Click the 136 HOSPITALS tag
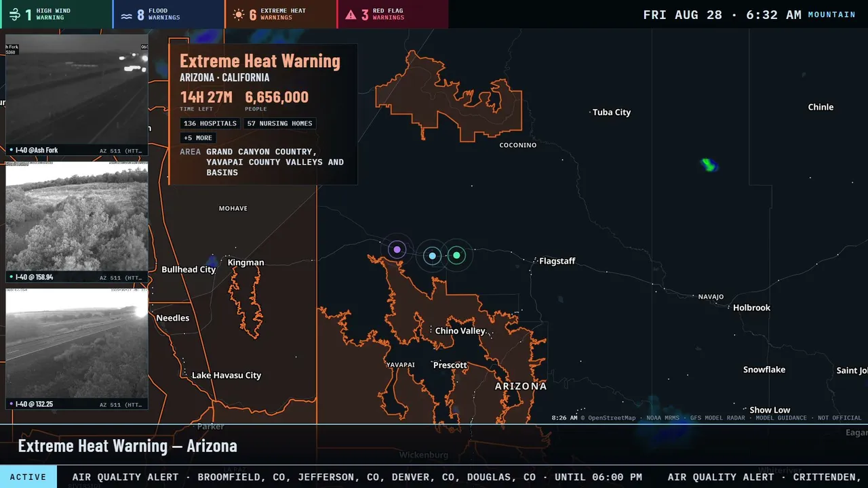The height and width of the screenshot is (488, 868). pos(210,123)
